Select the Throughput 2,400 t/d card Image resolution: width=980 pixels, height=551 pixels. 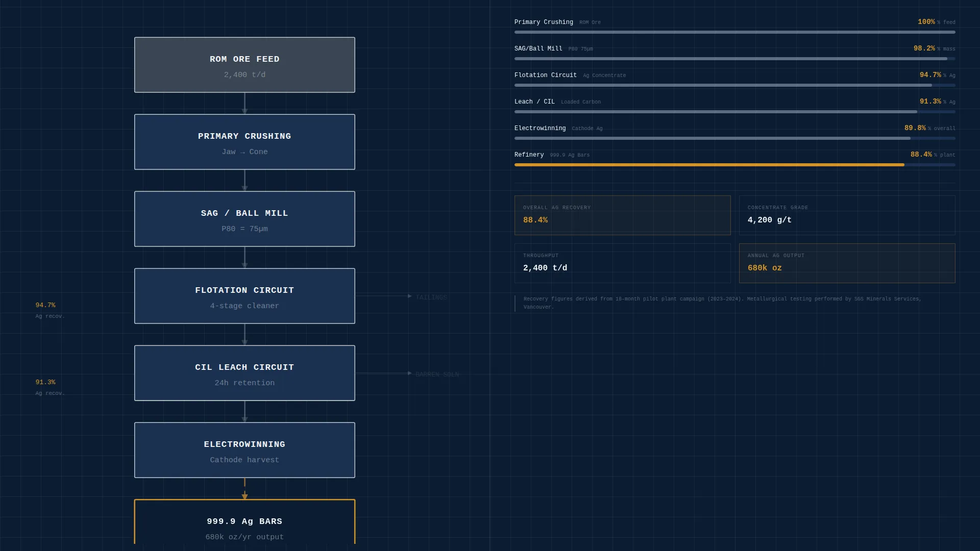622,263
